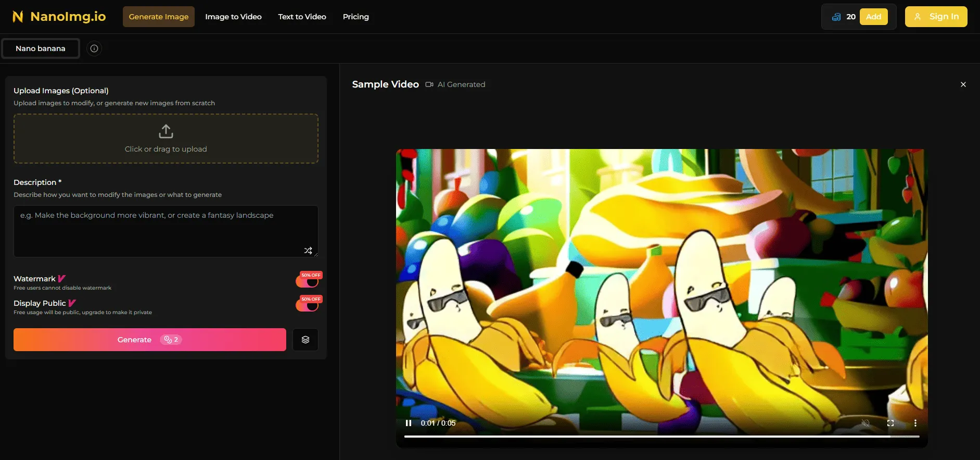Click the info icon beside Nano banana

pos(94,48)
